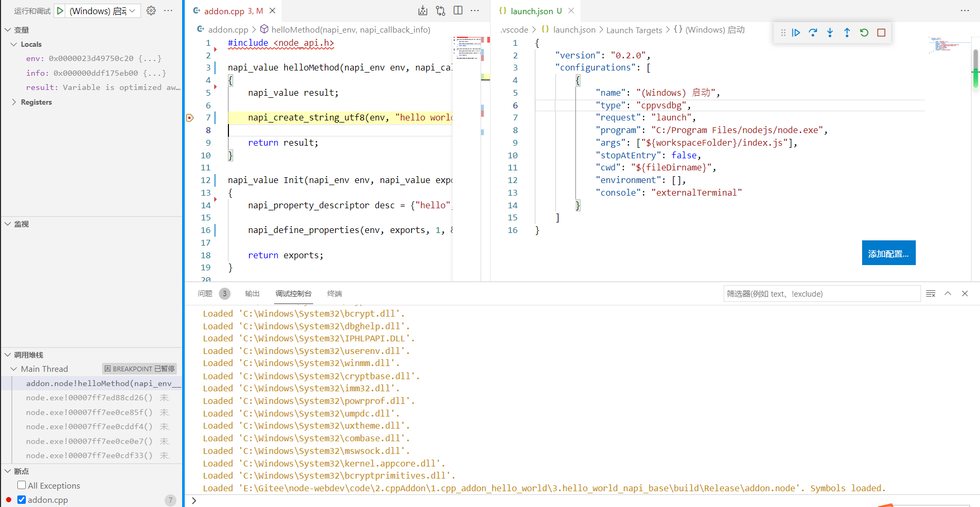
Task: Click the 'Symbols loaded.' addon.node console line
Action: (544, 488)
